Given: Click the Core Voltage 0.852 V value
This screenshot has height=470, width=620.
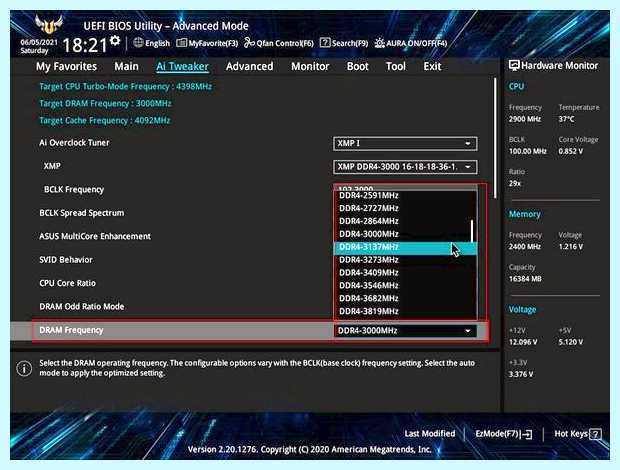Looking at the screenshot, I should click(571, 151).
